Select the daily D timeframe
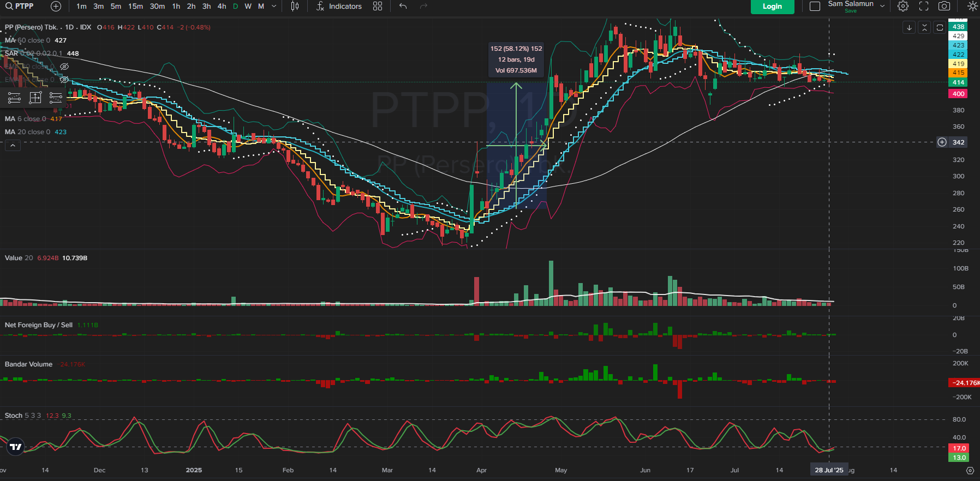 pyautogui.click(x=235, y=6)
